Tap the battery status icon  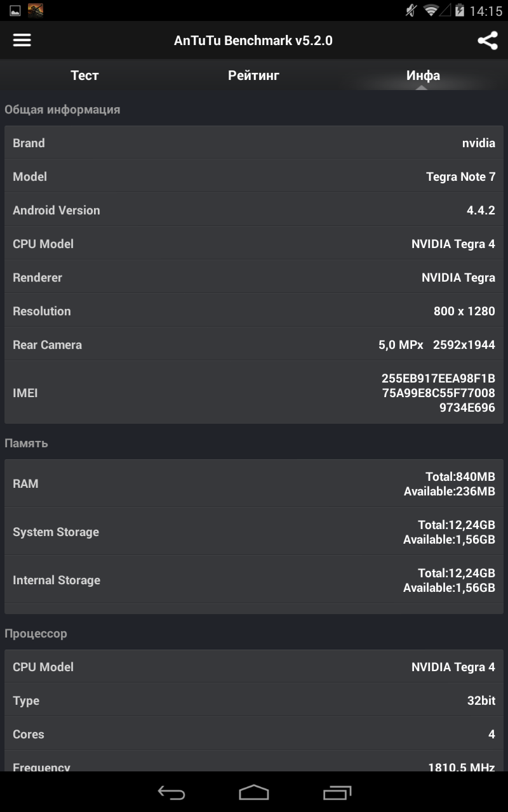point(458,11)
